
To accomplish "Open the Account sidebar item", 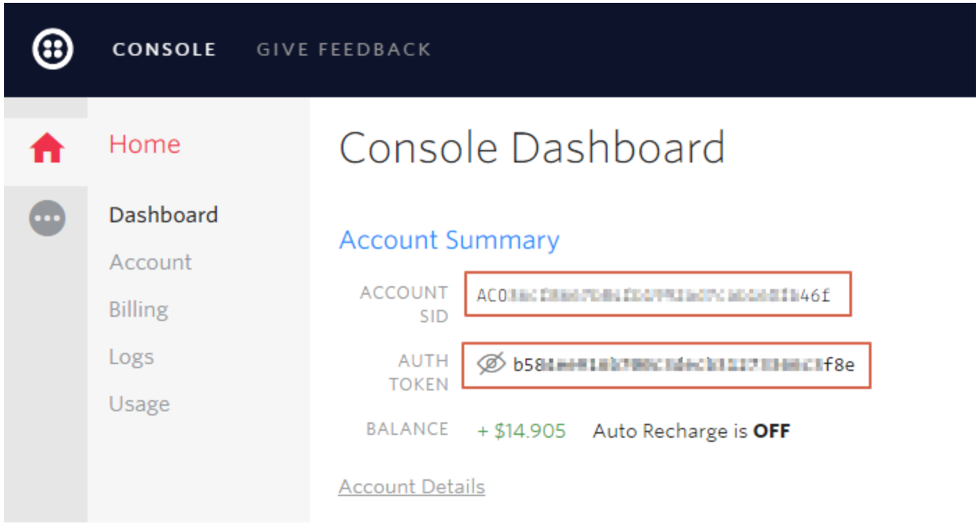I will pos(150,262).
